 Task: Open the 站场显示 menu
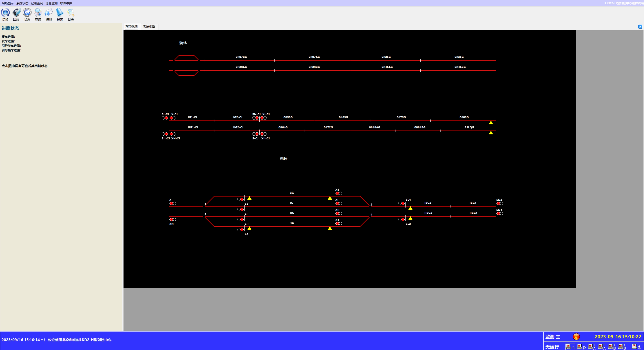8,3
